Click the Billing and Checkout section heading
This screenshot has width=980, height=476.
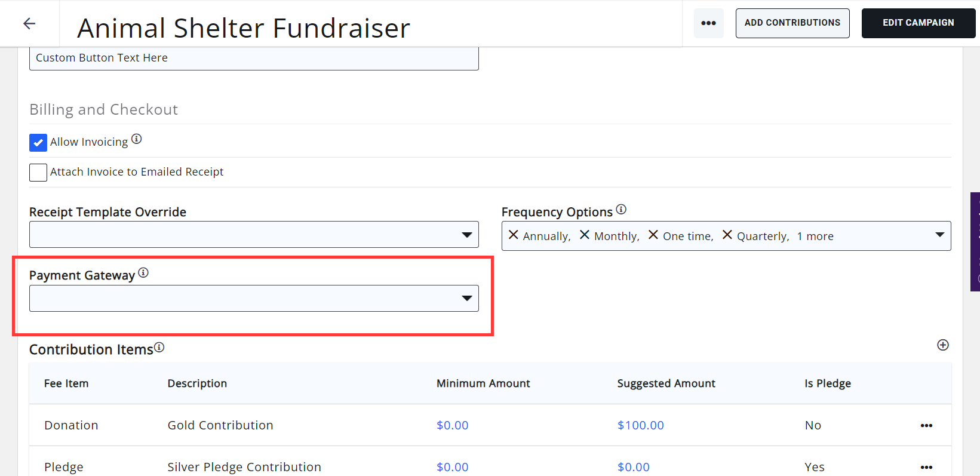tap(104, 109)
